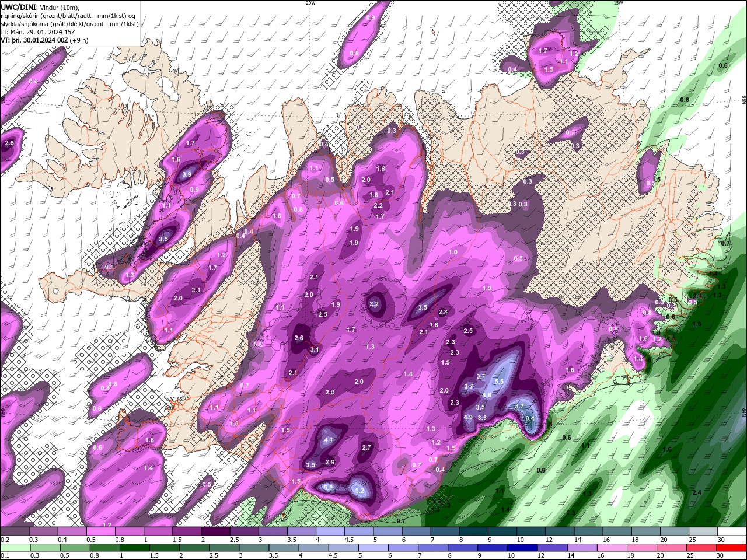This screenshot has height=560, width=747.
Task: Click the top-row lavender swatch starting at 4
Action: 330,531
